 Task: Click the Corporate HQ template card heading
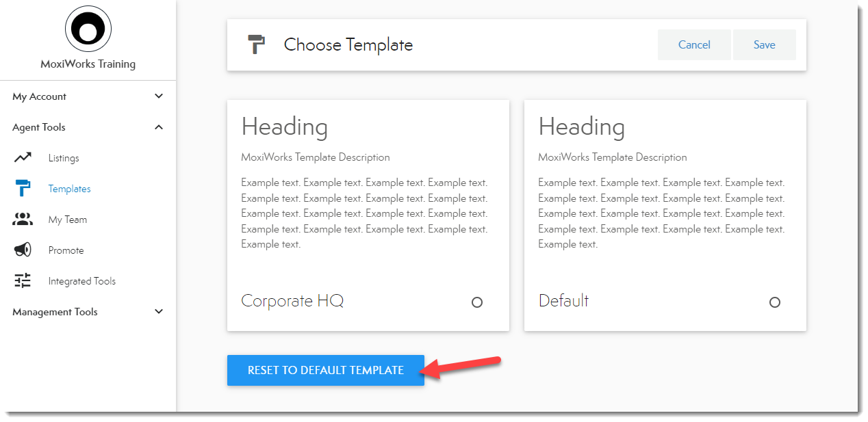(x=285, y=127)
